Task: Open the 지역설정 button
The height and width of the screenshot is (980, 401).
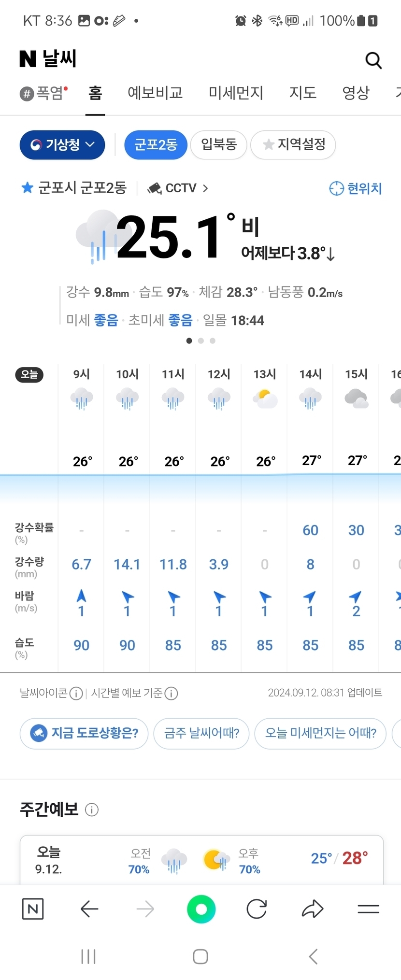Action: click(x=293, y=144)
